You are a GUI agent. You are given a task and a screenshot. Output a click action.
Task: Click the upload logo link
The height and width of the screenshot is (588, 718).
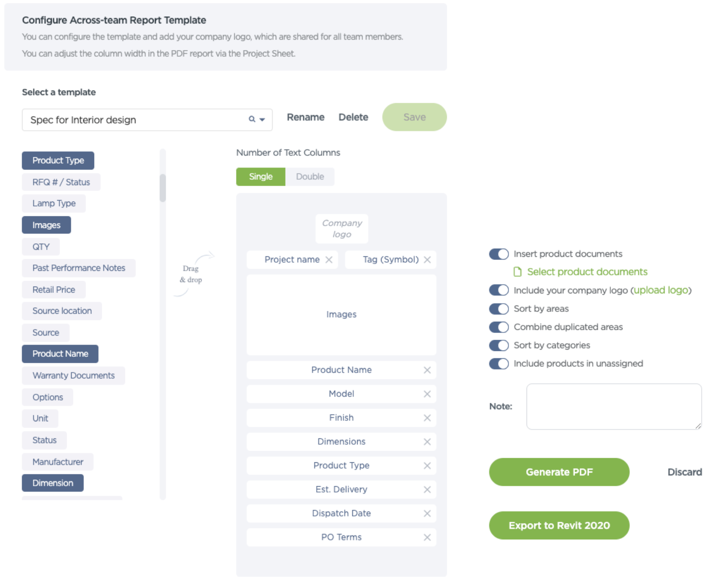(660, 290)
